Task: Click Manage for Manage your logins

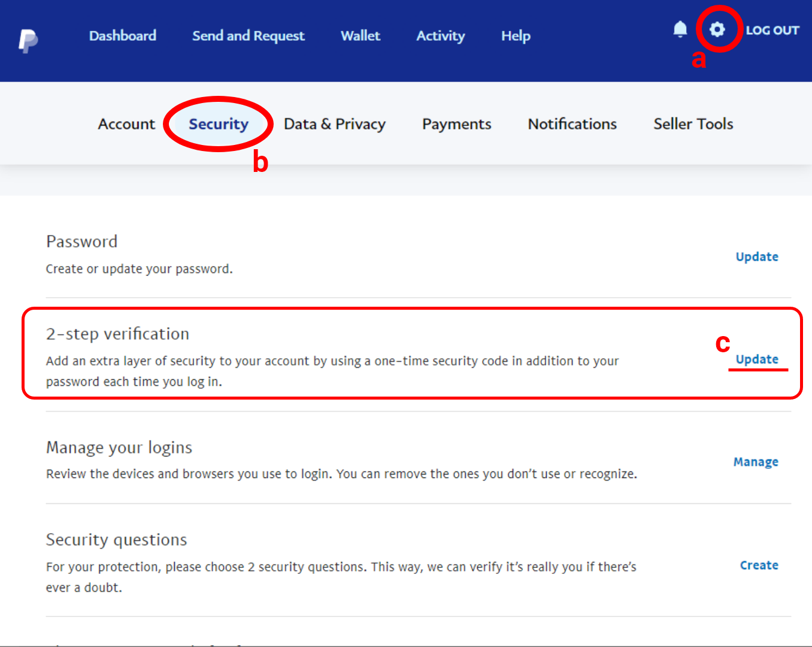Action: click(756, 462)
